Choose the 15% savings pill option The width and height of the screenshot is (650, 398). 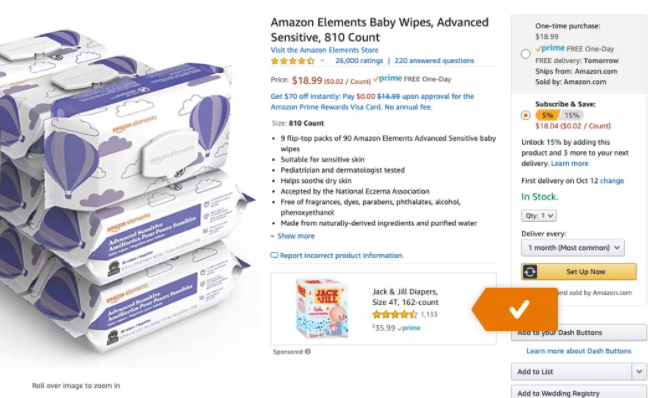coord(571,115)
